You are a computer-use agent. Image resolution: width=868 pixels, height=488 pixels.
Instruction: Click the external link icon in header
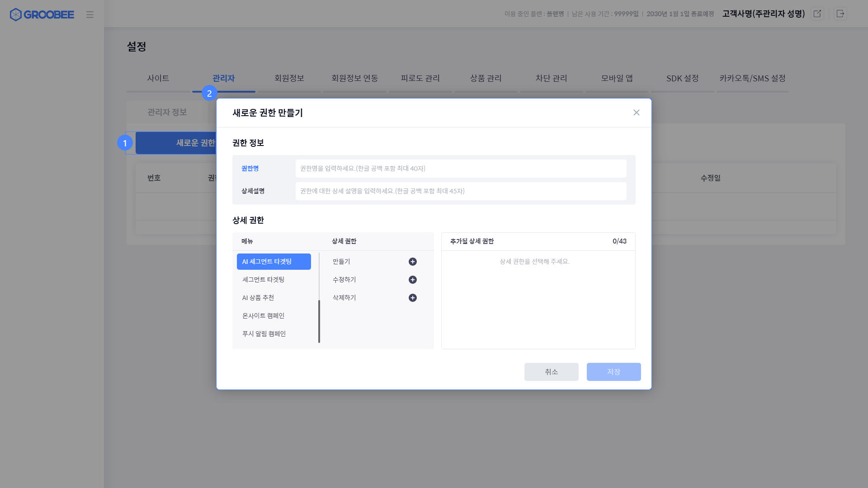click(817, 14)
